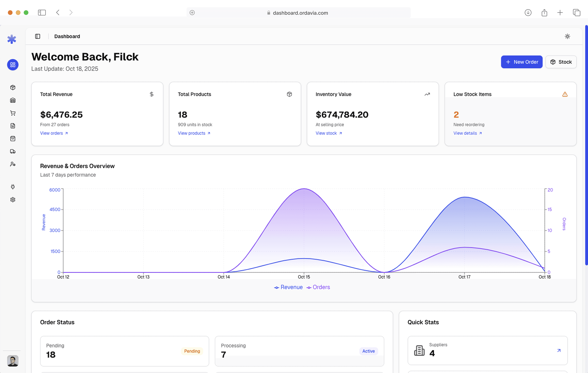588x373 pixels.
Task: Open the plug integrations icon in sidebar
Action: tap(13, 187)
